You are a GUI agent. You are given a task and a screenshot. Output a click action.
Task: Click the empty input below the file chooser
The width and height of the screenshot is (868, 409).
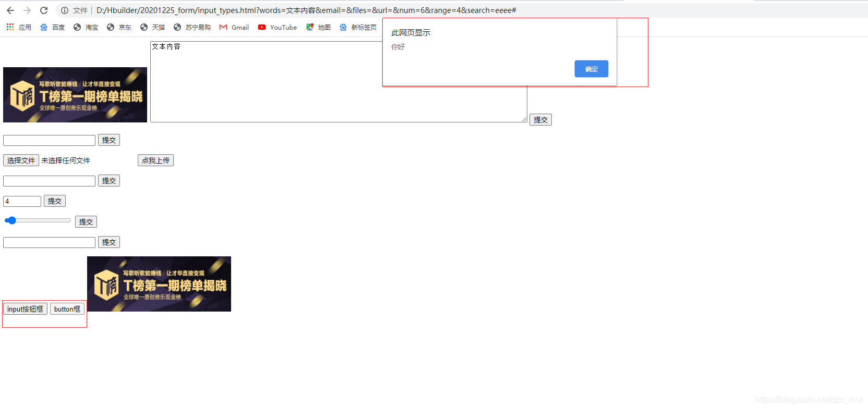[x=49, y=181]
